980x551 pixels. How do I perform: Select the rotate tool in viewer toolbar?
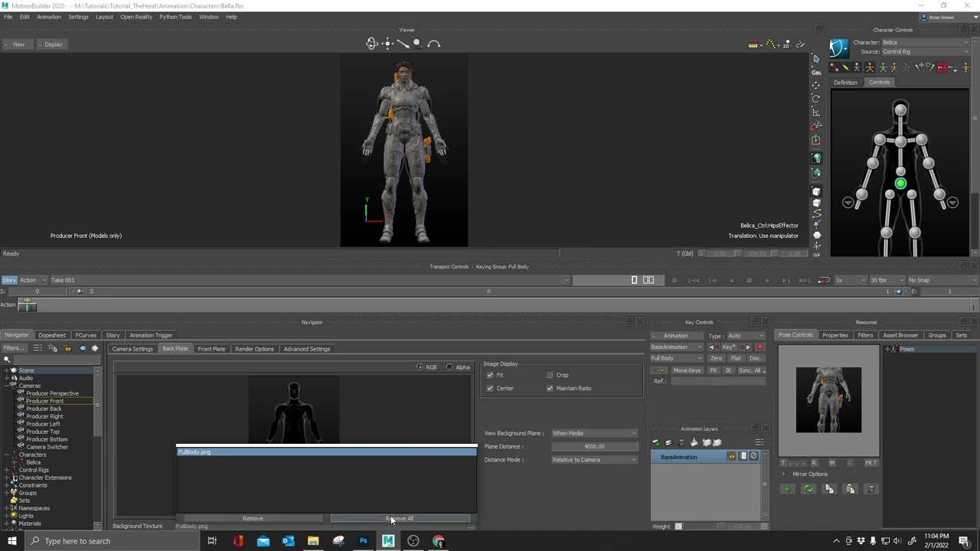pyautogui.click(x=816, y=99)
